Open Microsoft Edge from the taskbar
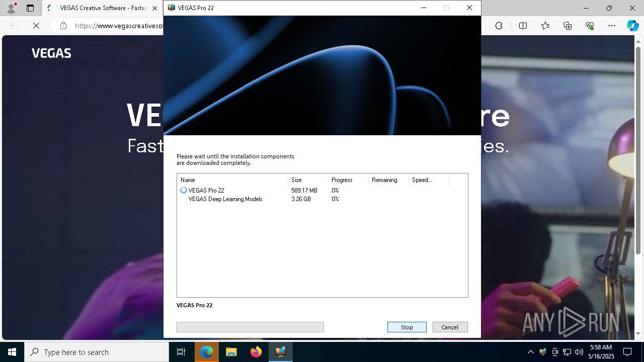644x362 pixels. pos(207,352)
